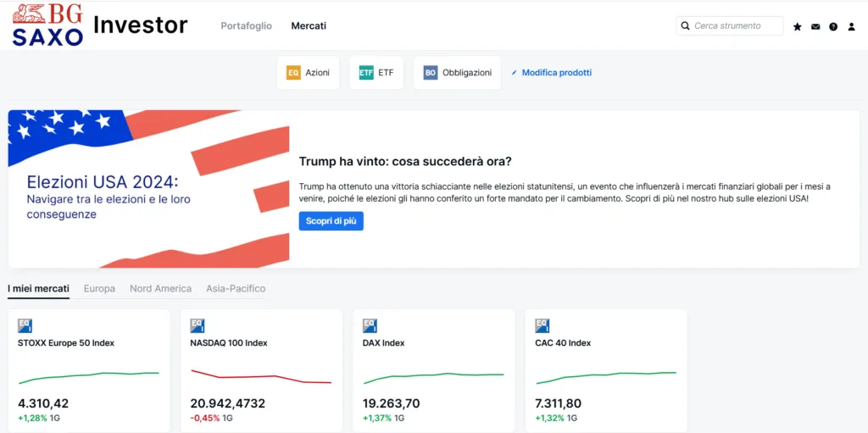This screenshot has height=433, width=868.
Task: Focus the Cerca strumento search field
Action: click(730, 25)
